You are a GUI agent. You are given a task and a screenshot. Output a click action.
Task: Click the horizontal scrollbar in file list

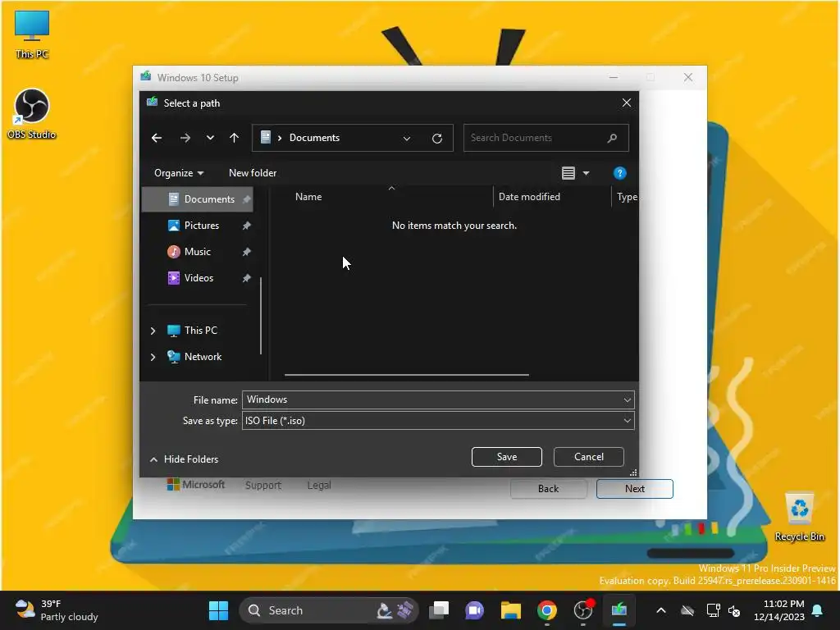tap(407, 375)
